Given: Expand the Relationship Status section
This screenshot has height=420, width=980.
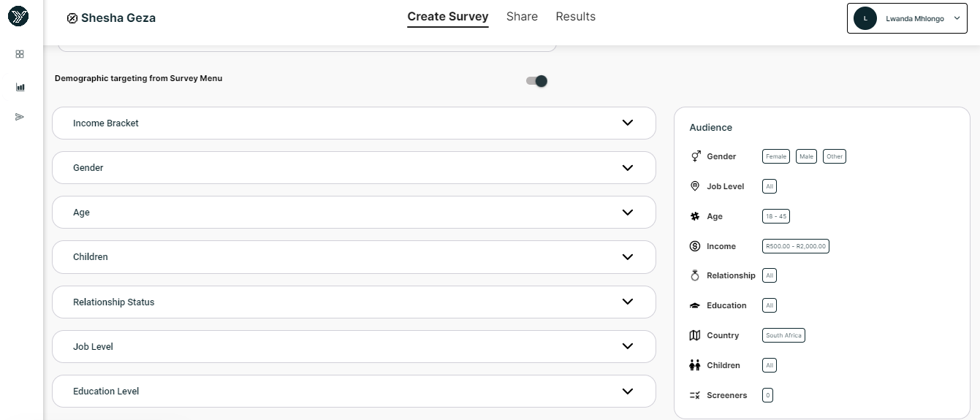Looking at the screenshot, I should [354, 302].
